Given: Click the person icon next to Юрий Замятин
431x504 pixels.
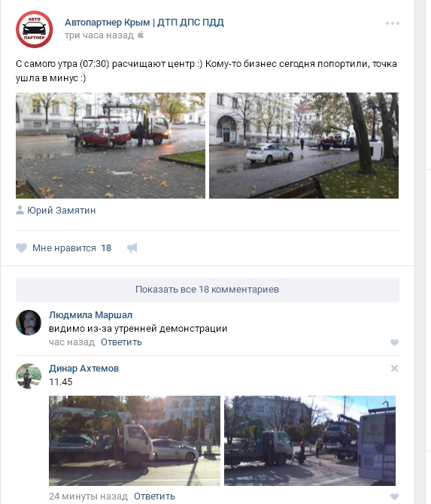Looking at the screenshot, I should pyautogui.click(x=20, y=210).
